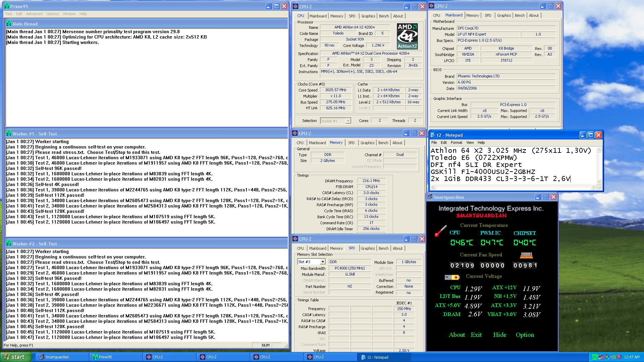
Task: Click the Core Speed value 3025.57 MHz
Action: coord(335,90)
